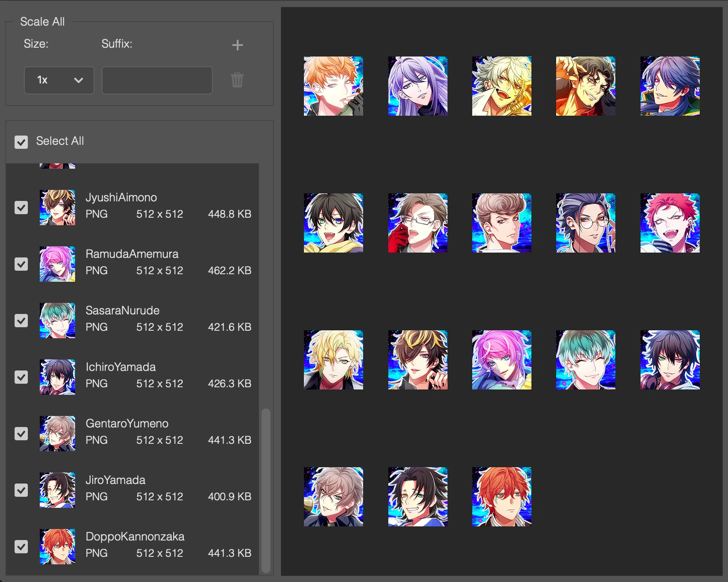The image size is (728, 582).
Task: Click the JiroYamada file name
Action: tap(115, 480)
